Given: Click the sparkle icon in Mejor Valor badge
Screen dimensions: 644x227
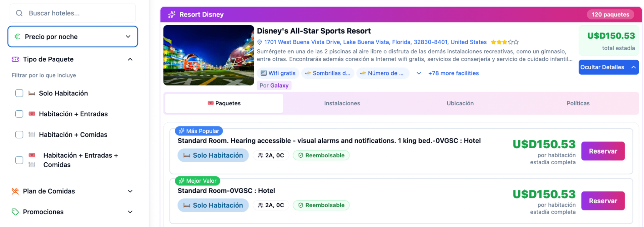Looking at the screenshot, I should (x=181, y=181).
